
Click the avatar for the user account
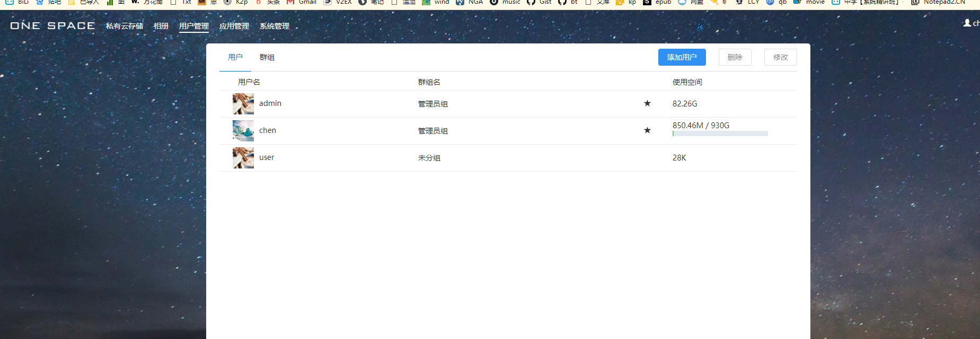click(243, 158)
